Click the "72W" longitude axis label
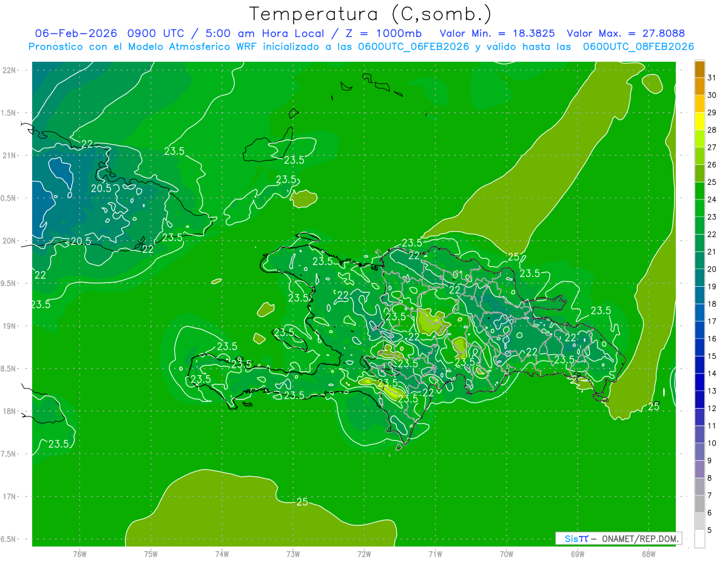 tap(364, 554)
